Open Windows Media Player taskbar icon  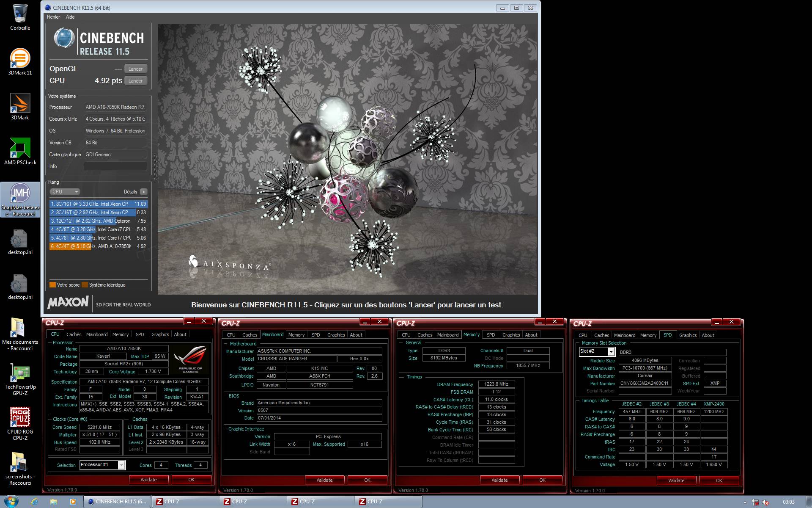[x=73, y=502]
